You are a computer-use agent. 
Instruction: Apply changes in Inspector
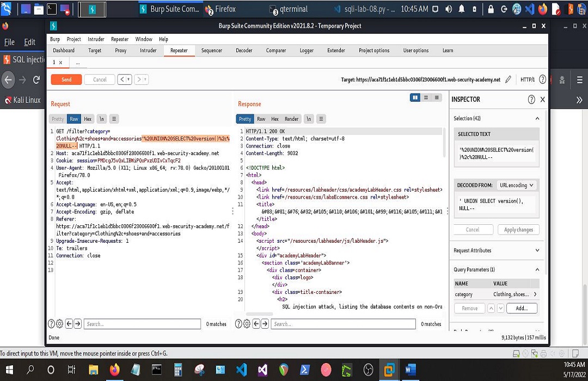[x=518, y=230]
